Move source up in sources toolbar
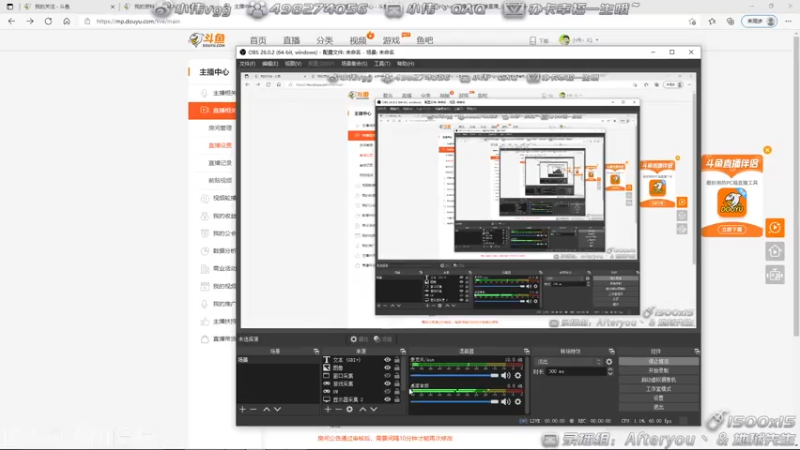The image size is (800, 450). (x=363, y=409)
